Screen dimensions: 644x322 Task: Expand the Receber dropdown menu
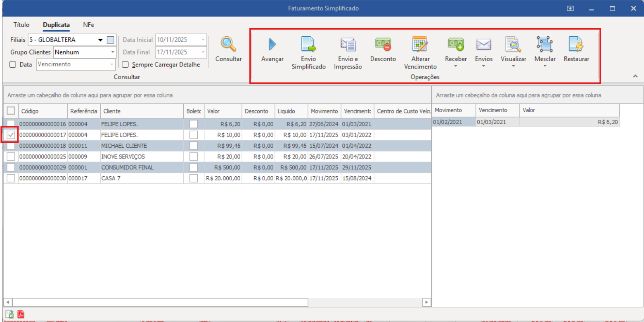pos(456,66)
